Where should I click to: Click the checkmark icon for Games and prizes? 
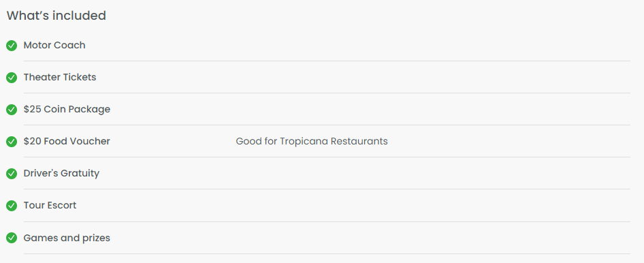(12, 238)
